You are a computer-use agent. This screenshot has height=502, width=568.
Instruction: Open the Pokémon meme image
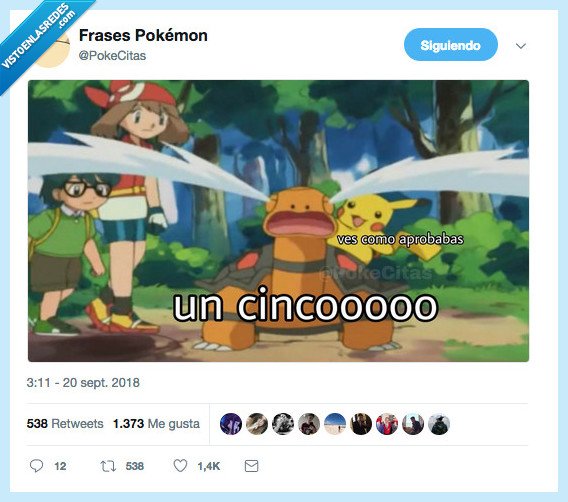(278, 221)
